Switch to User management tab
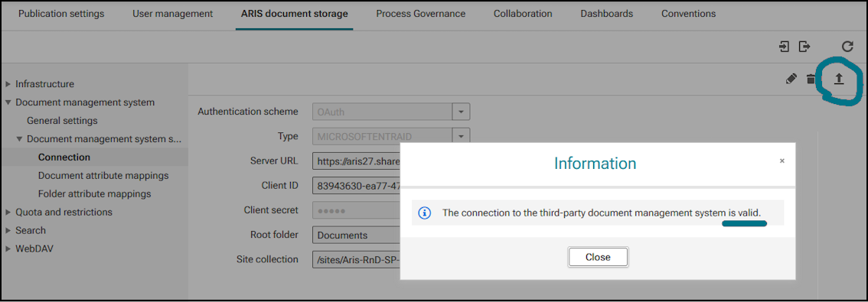868x302 pixels. point(173,14)
